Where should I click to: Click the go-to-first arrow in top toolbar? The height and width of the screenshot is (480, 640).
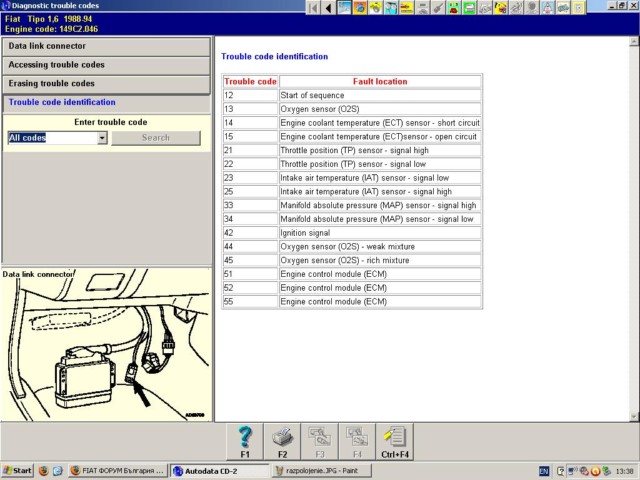pos(314,8)
